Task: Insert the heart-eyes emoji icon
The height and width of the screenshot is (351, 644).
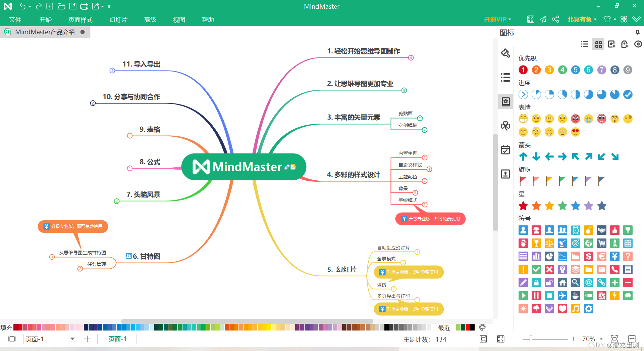Action: point(576,132)
